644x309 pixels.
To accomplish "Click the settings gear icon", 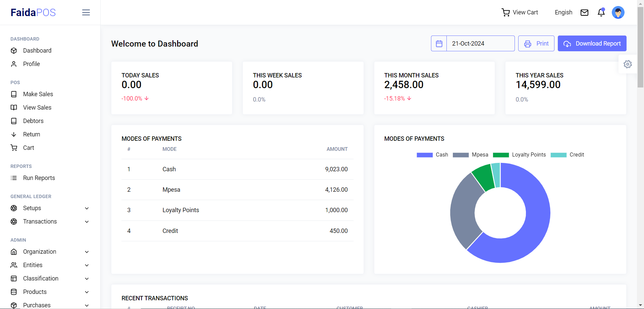I will click(628, 64).
